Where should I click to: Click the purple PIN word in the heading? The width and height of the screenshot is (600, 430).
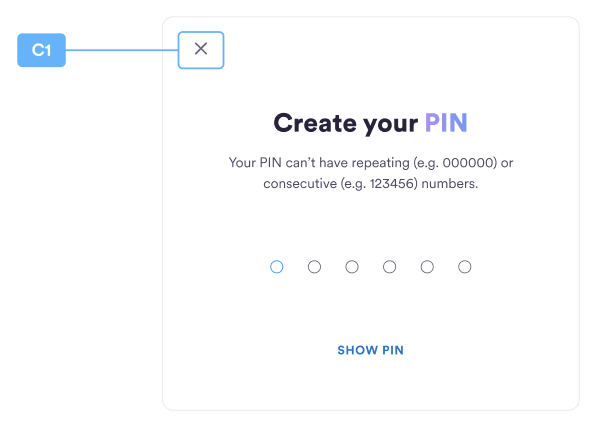pyautogui.click(x=446, y=123)
